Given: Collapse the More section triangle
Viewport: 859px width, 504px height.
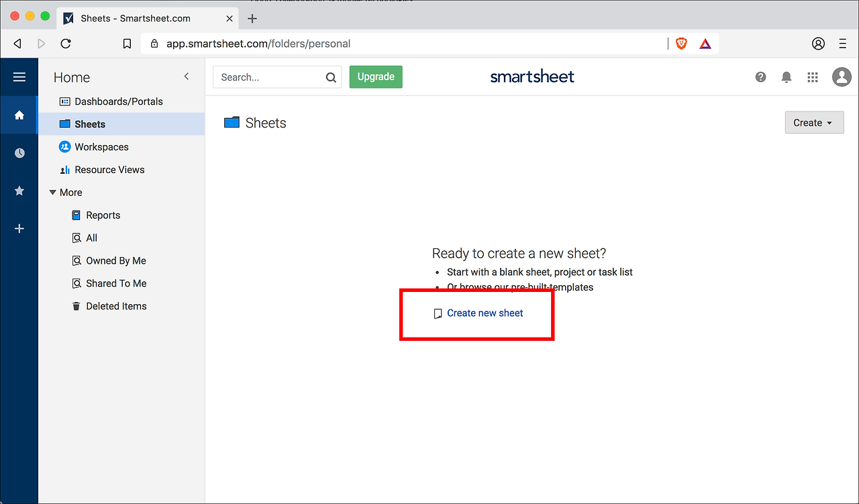Looking at the screenshot, I should click(x=53, y=193).
